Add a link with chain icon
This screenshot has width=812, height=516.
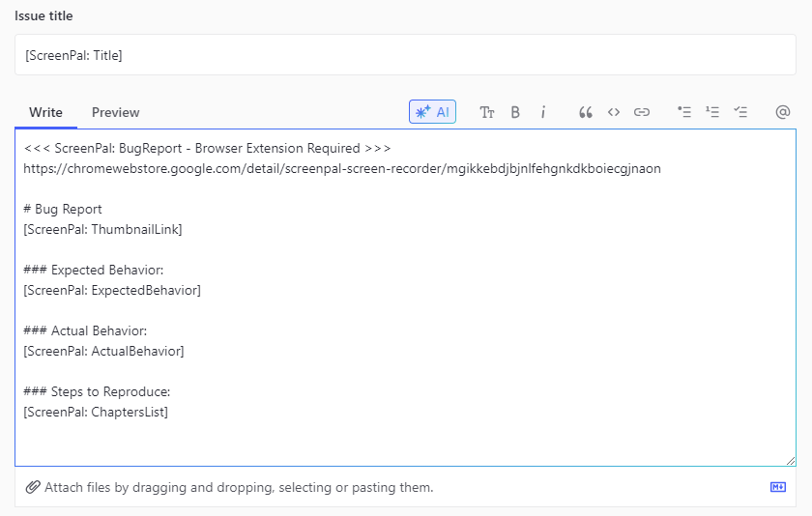click(x=642, y=112)
